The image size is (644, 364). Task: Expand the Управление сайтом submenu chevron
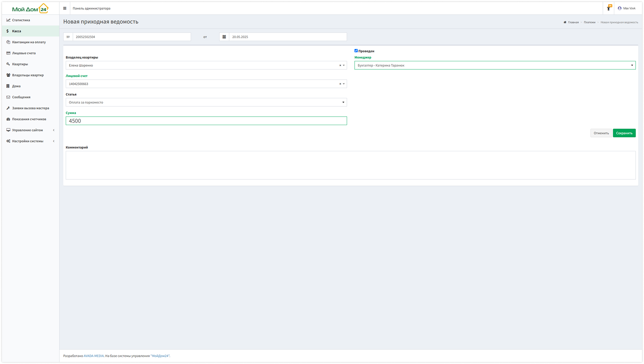[x=54, y=130]
